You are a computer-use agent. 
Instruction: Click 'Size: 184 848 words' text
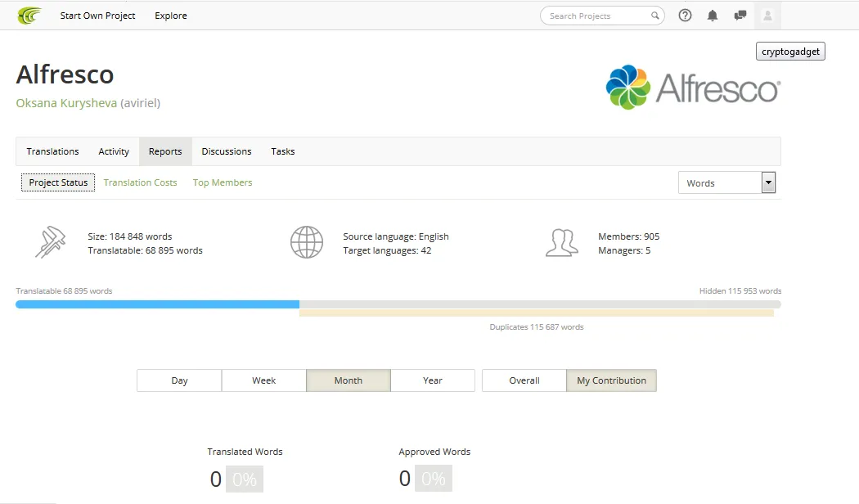[130, 236]
